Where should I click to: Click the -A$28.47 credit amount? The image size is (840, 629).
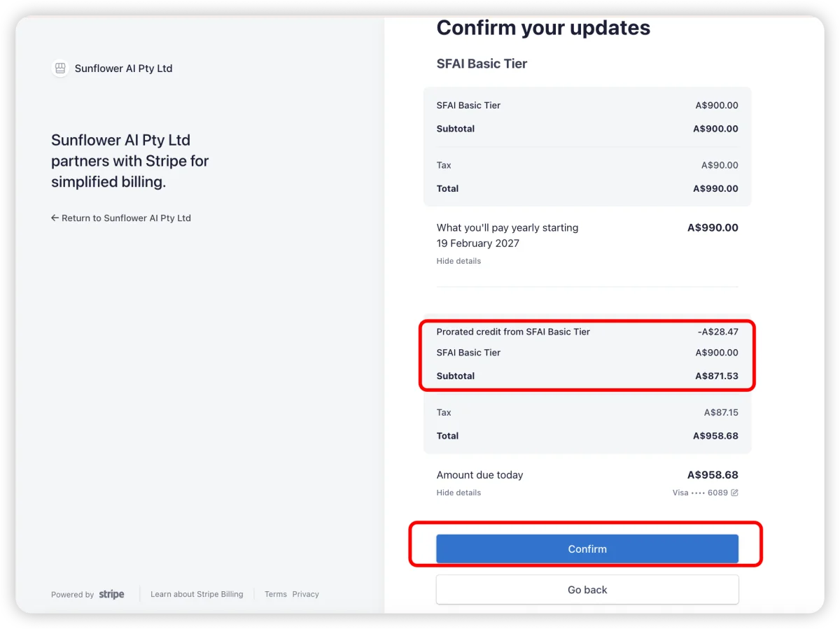click(717, 332)
